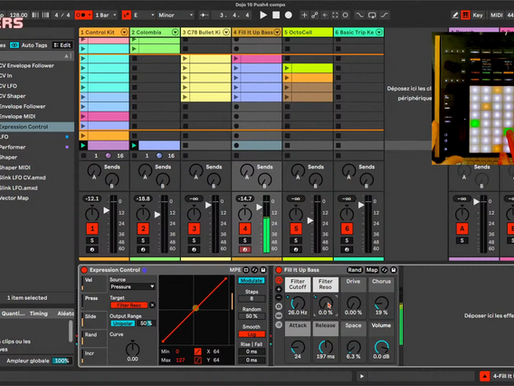Click the 4 / 4 time signature field
The height and width of the screenshot is (386, 514).
tap(62, 15)
